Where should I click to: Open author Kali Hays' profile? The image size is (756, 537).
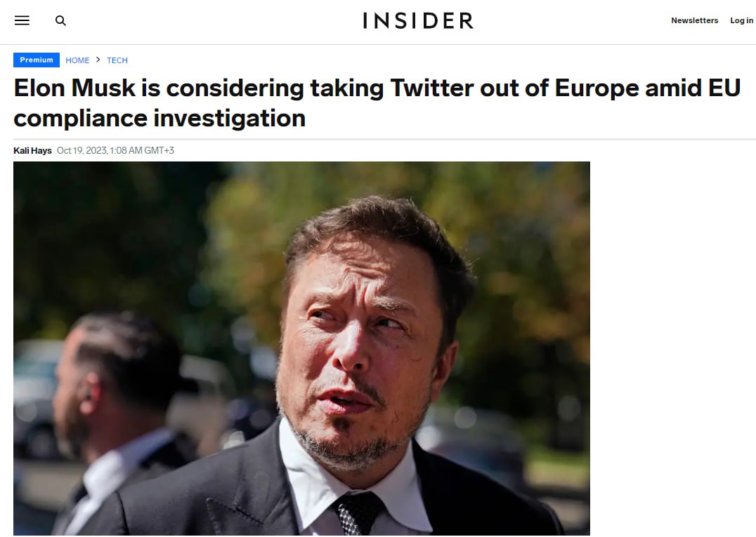pos(32,150)
